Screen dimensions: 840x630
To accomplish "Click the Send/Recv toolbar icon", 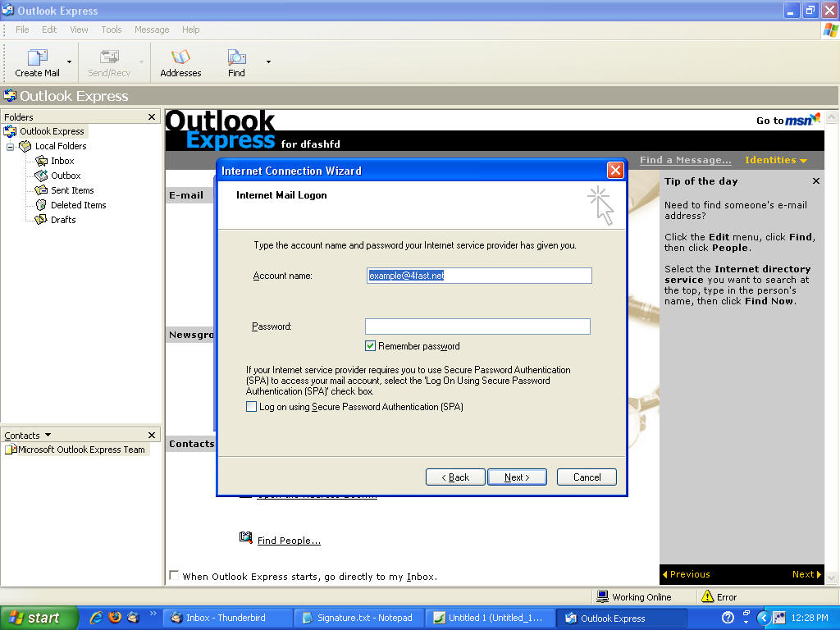I will coord(109,57).
